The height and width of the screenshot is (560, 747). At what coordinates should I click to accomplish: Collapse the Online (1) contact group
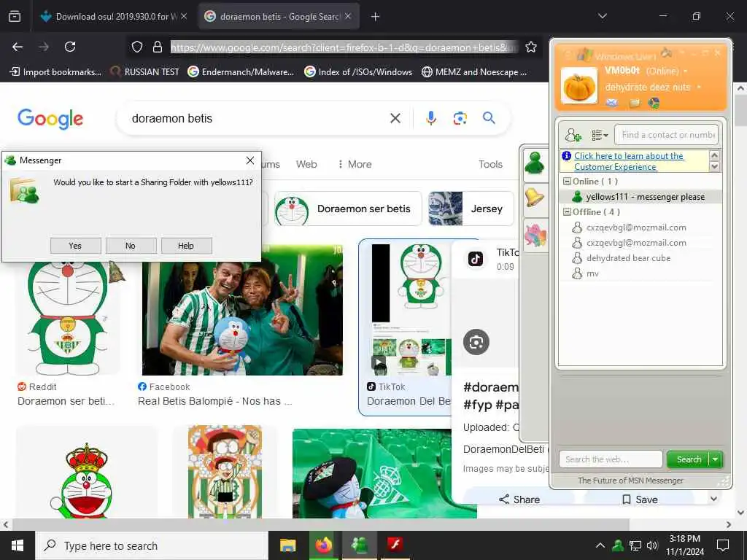(566, 182)
